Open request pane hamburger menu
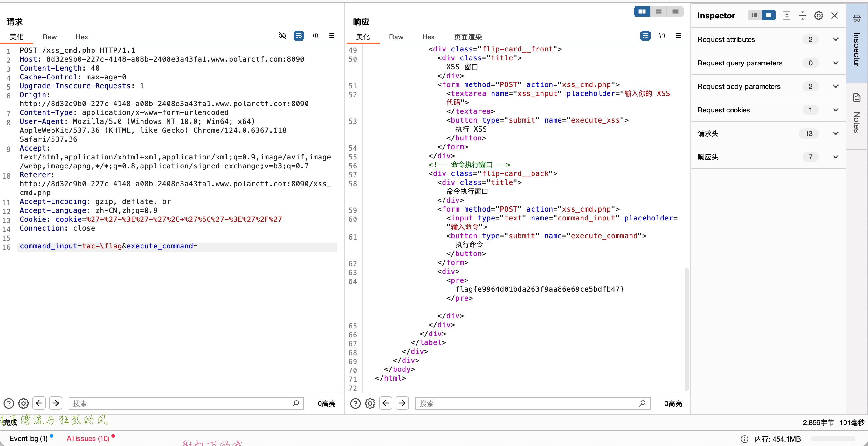The image size is (868, 446). (x=332, y=36)
